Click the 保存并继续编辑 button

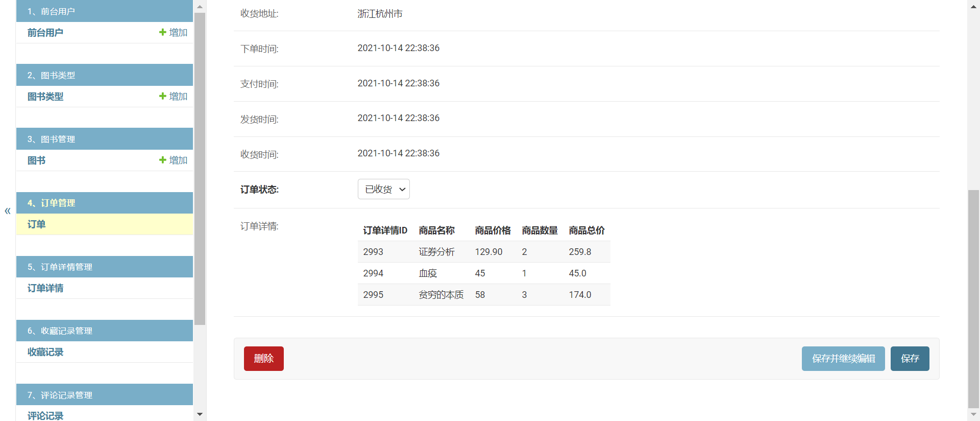[843, 359]
